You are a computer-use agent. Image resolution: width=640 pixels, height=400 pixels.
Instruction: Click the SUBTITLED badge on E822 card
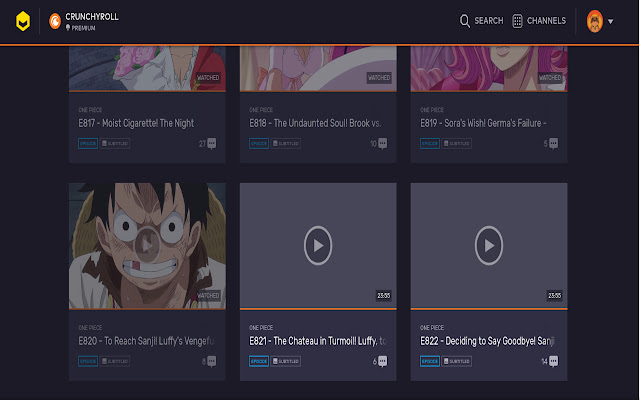[x=457, y=361]
